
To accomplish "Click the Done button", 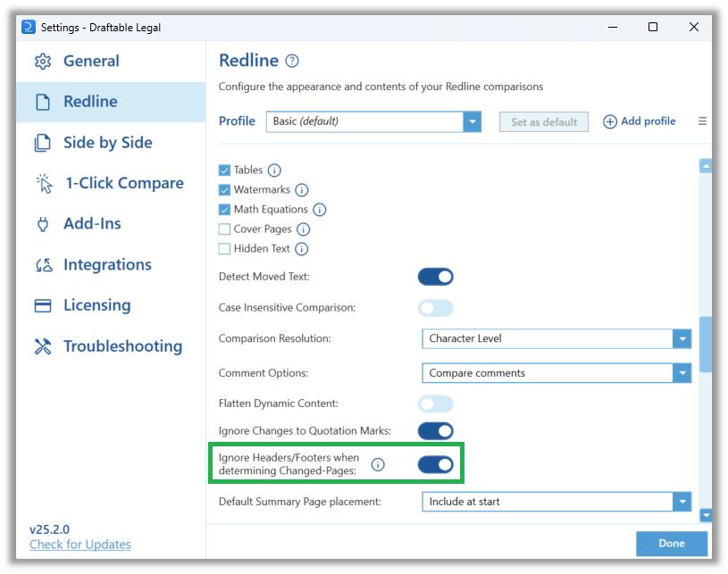I will 672,544.
